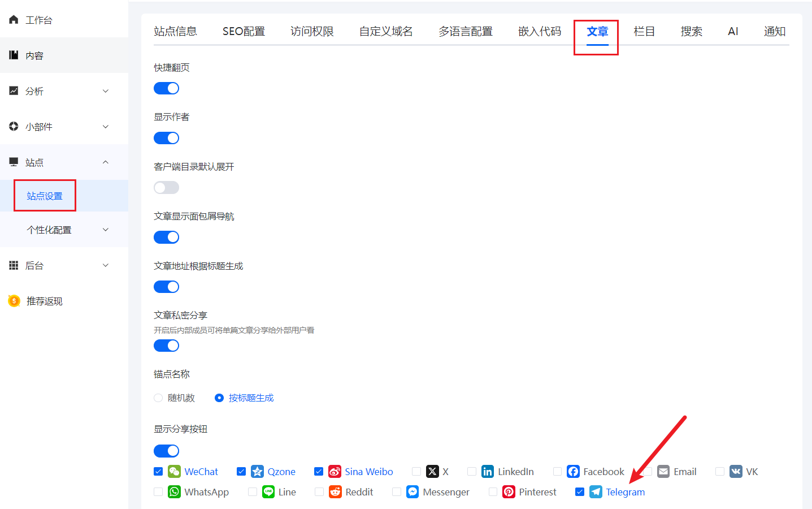This screenshot has height=509, width=812.
Task: Check the Messenger checkbox
Action: [397, 491]
